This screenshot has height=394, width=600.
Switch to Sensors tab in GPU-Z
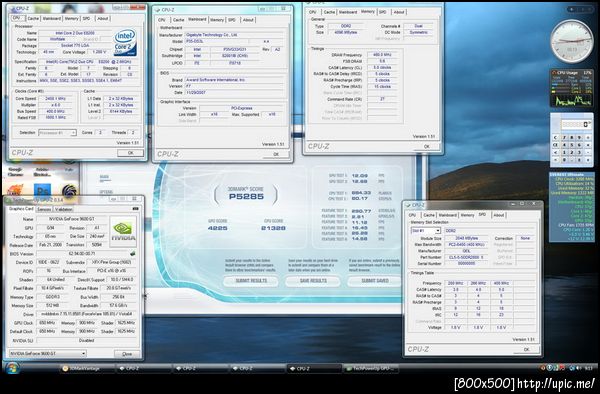(44, 210)
